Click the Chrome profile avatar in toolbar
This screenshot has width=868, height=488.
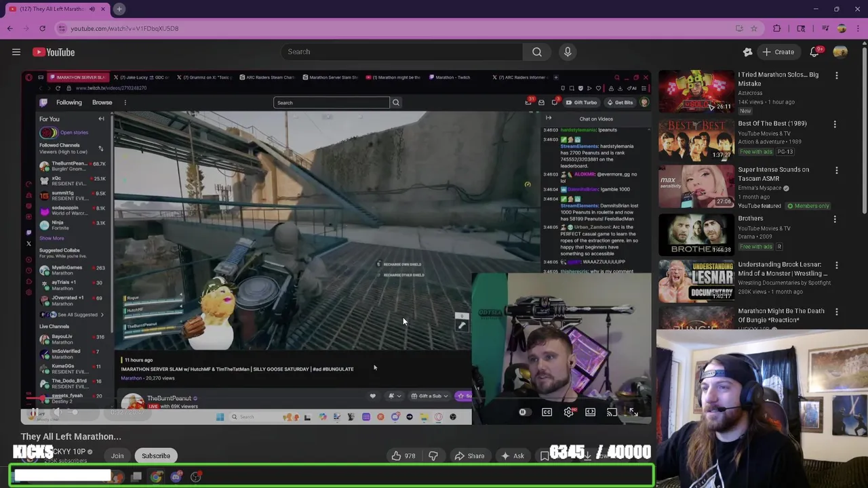(x=842, y=28)
